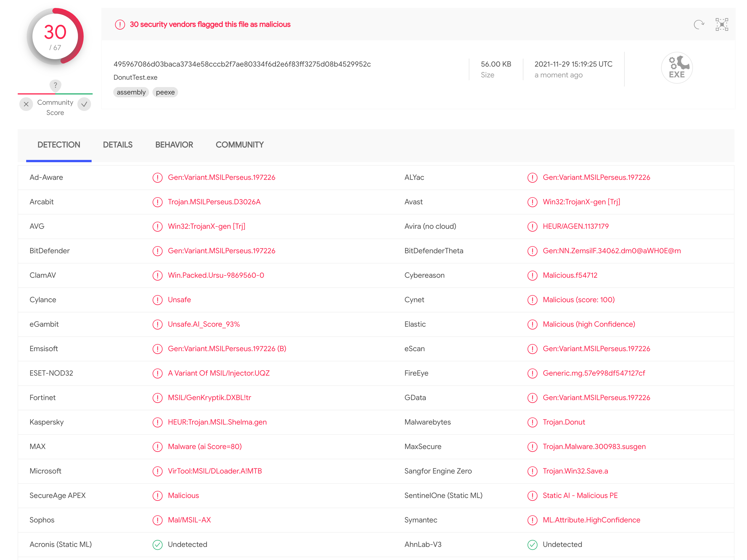Click the green check next to AhnLab-V3
The image size is (747, 560).
(532, 544)
